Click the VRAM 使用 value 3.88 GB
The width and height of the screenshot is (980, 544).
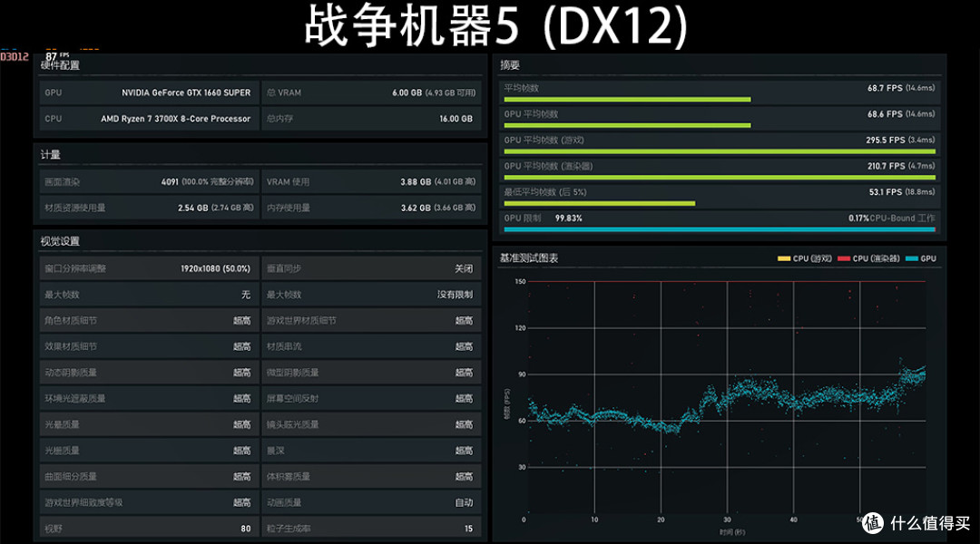pyautogui.click(x=416, y=181)
